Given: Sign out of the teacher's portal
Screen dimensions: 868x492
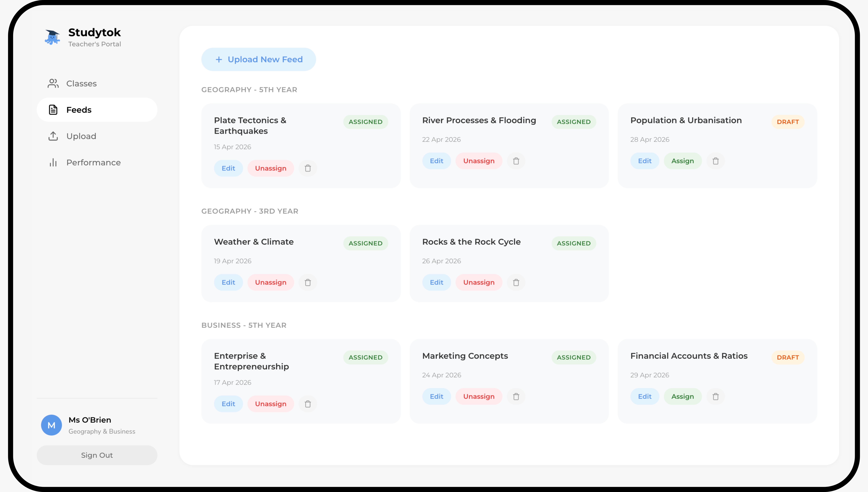Looking at the screenshot, I should point(97,455).
